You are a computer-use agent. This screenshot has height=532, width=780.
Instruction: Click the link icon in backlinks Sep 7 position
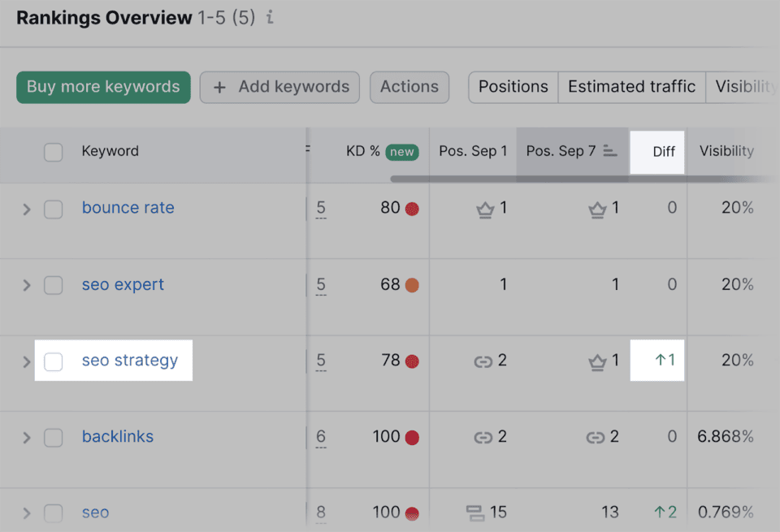tap(596, 437)
